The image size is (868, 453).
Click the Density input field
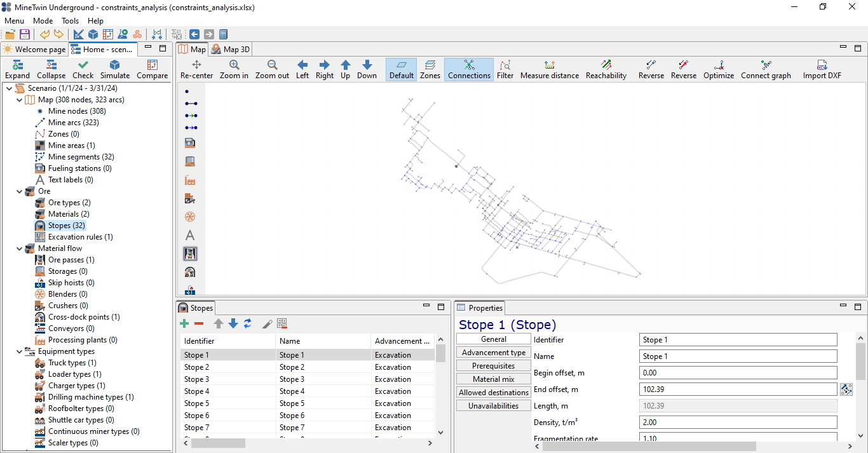click(x=738, y=423)
